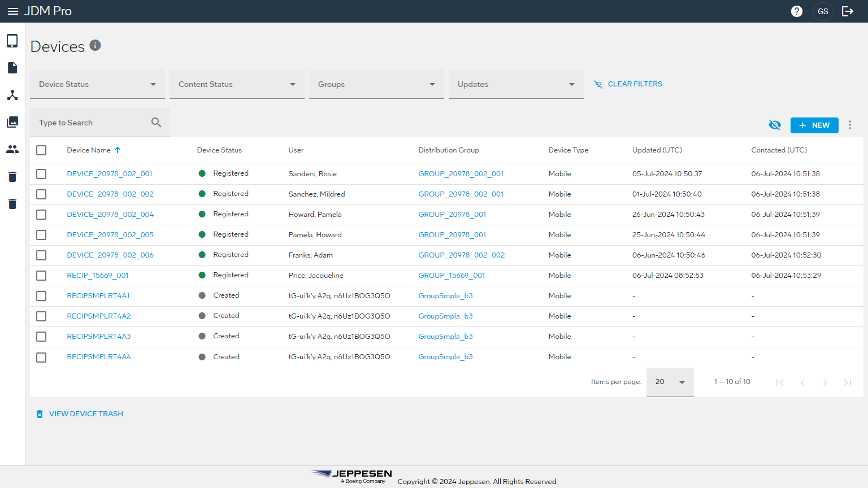Image resolution: width=868 pixels, height=488 pixels.
Task: Select the checkbox next to RECIPSMPLRT4A4
Action: [41, 358]
